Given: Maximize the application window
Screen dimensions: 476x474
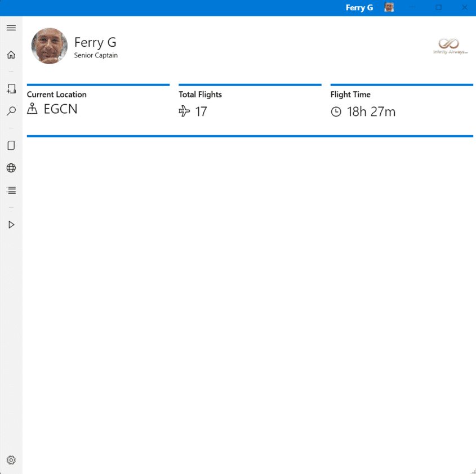Looking at the screenshot, I should pyautogui.click(x=438, y=8).
